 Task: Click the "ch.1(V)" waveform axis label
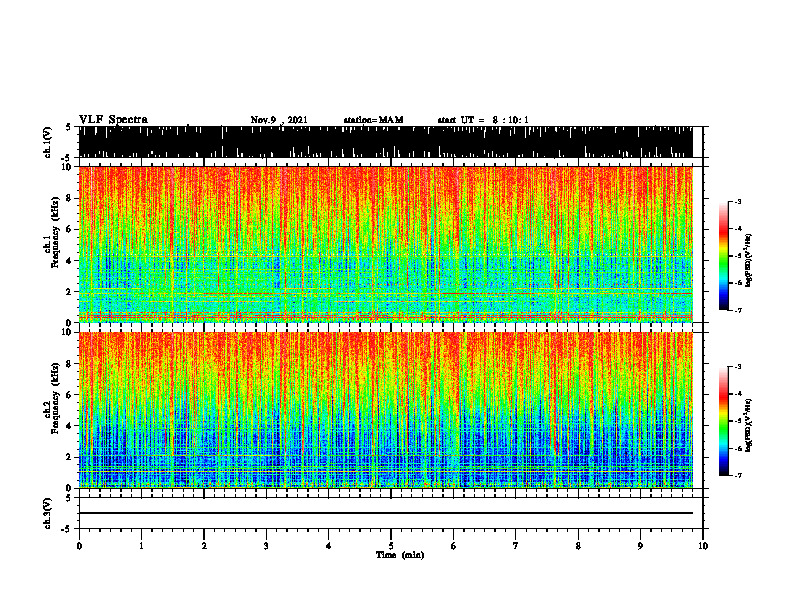point(48,142)
